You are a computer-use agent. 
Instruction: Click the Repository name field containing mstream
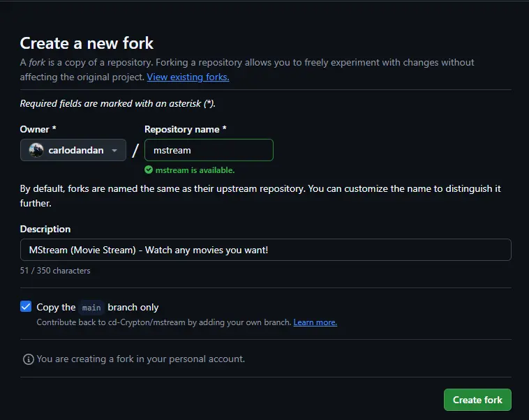pyautogui.click(x=209, y=150)
